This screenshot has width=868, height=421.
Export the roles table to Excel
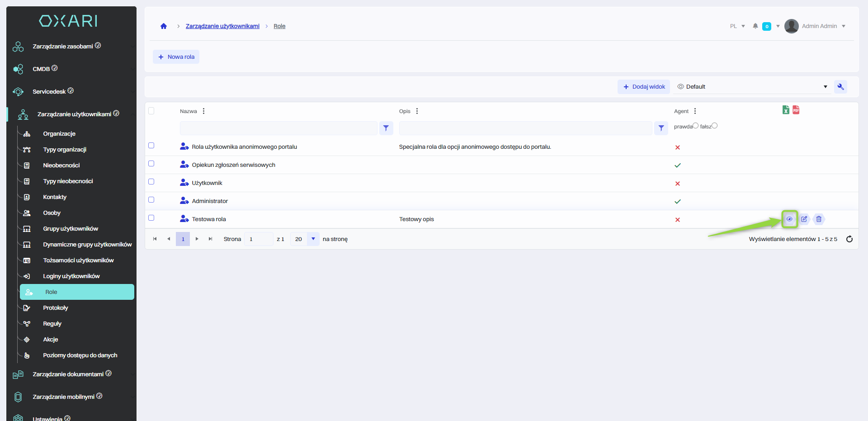[786, 110]
